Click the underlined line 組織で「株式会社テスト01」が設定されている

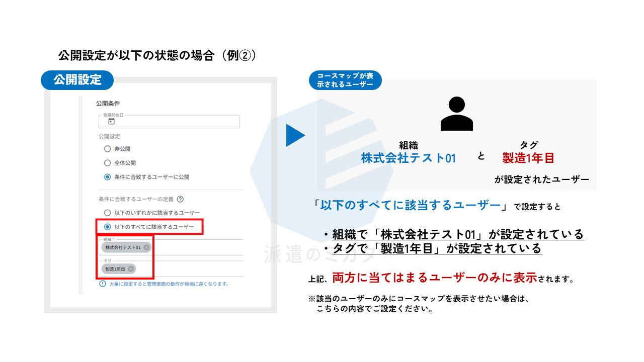click(x=458, y=234)
